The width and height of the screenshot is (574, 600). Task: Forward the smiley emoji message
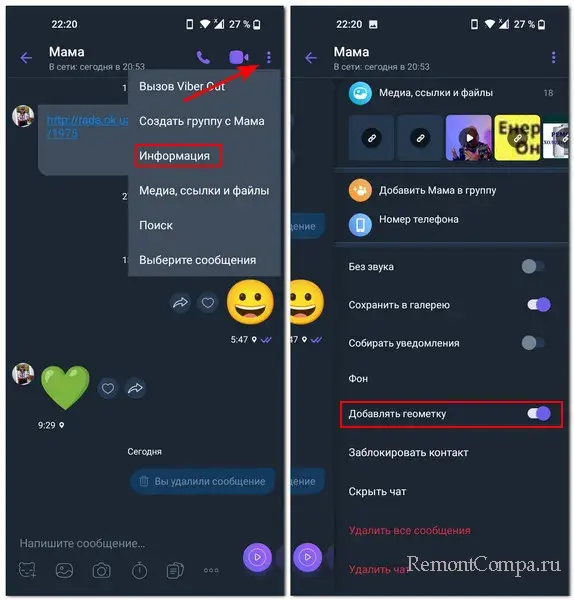point(180,303)
